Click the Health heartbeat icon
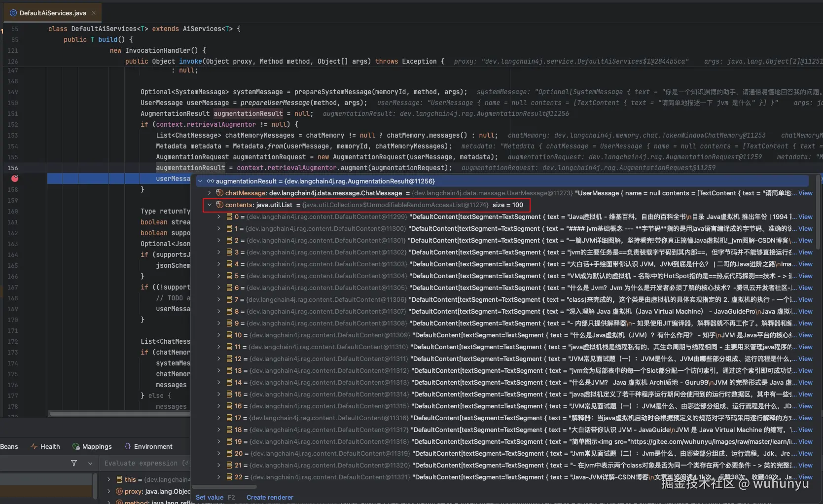 point(34,446)
